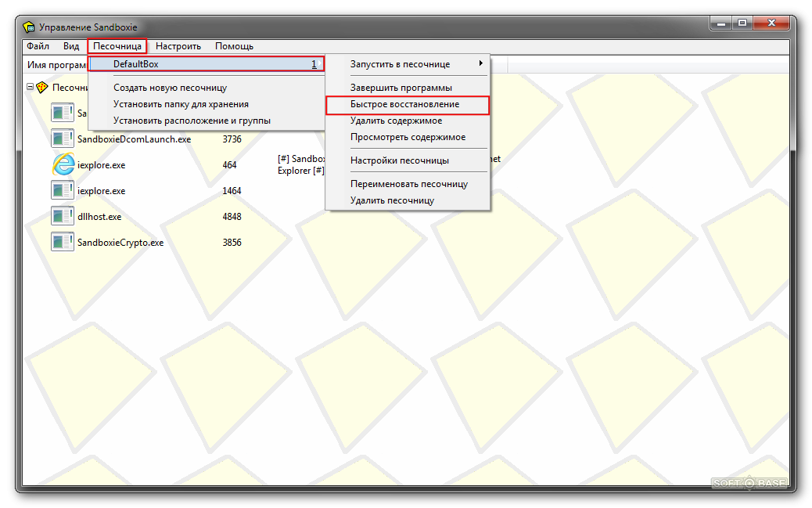Viewport: 812px width, 508px height.
Task: Open the Песочница menu
Action: click(117, 46)
